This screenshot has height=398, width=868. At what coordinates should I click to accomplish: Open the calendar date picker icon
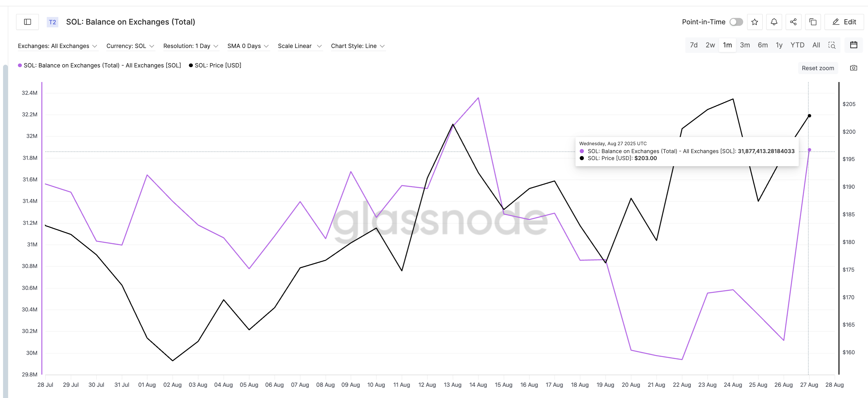coord(853,44)
